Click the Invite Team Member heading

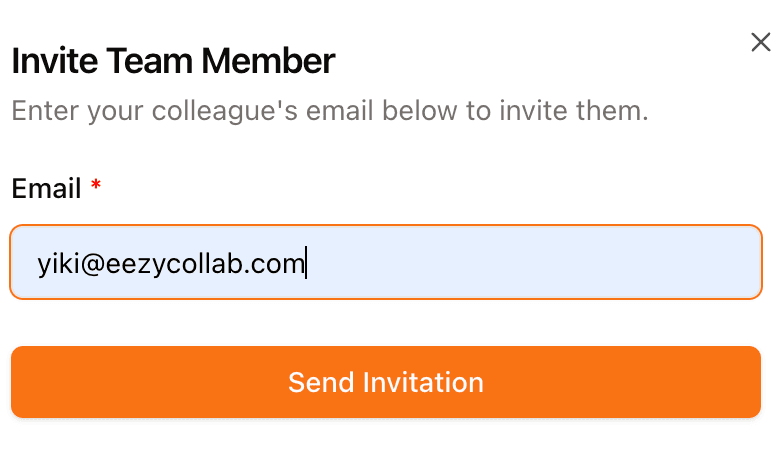(173, 62)
